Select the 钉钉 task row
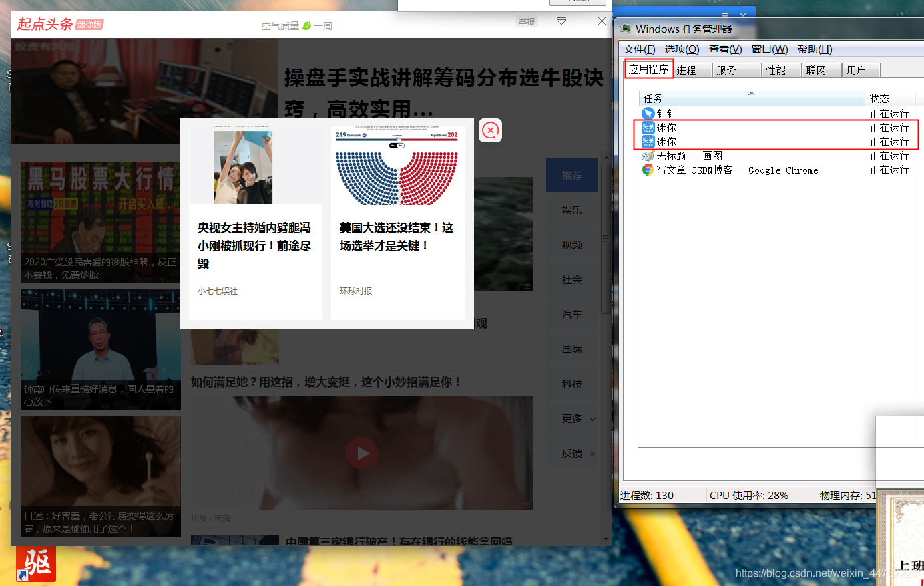The height and width of the screenshot is (586, 924). pyautogui.click(x=778, y=114)
